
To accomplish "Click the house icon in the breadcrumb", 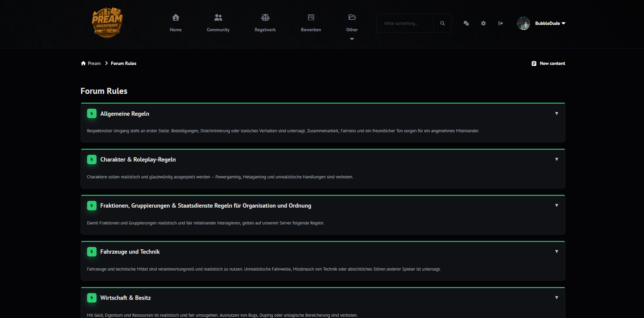I will point(83,63).
